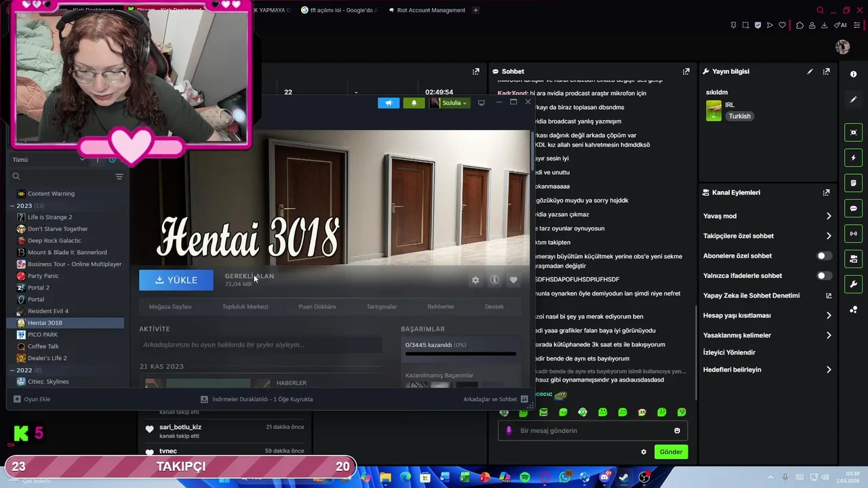Click the Steam announcements megaphone icon
The image size is (868, 488).
[x=389, y=103]
